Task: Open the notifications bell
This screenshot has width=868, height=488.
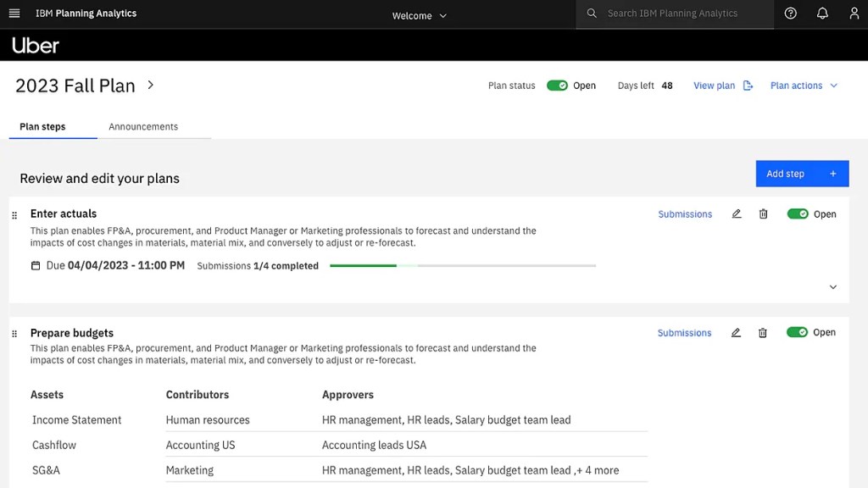Action: (821, 14)
